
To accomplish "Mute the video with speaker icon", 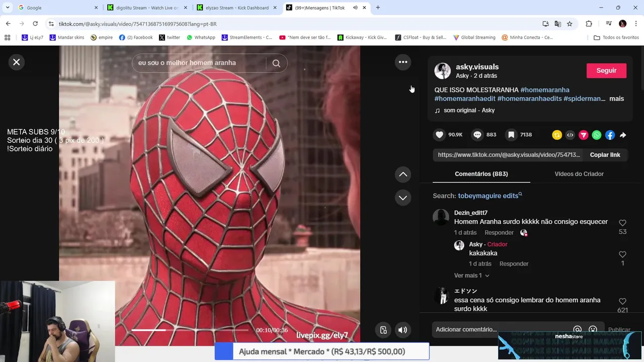I will coord(403,330).
